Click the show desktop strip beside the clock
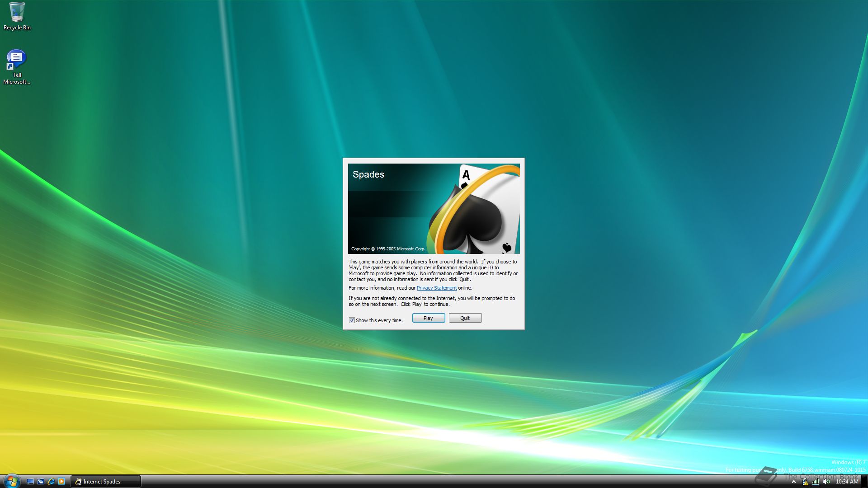The width and height of the screenshot is (868, 488). [x=864, y=482]
